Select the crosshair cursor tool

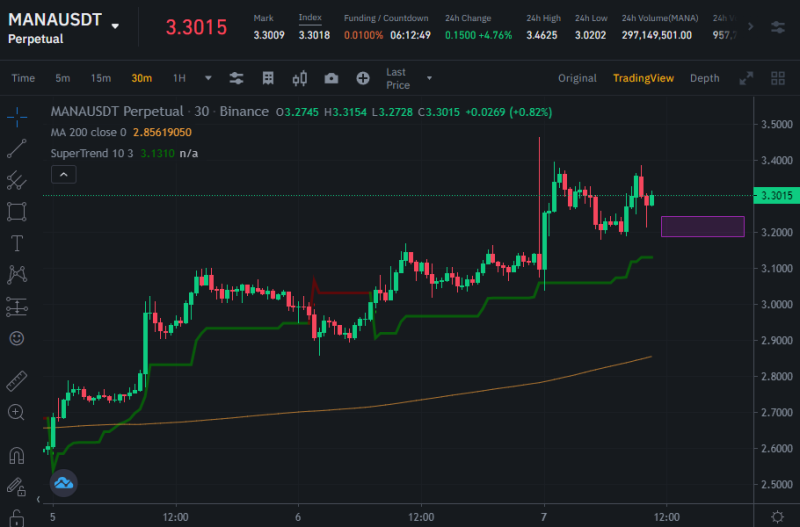coord(17,117)
